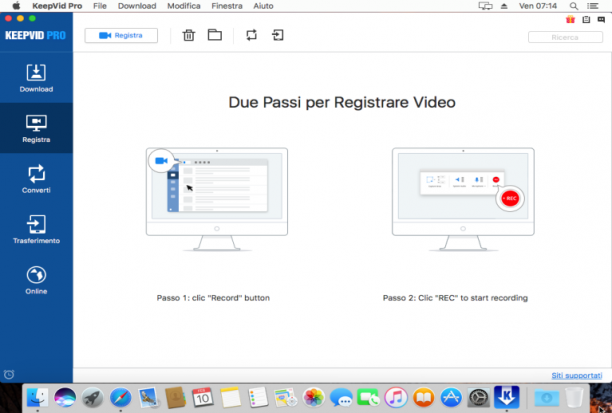612x413 pixels.
Task: Open the Siti supportati link
Action: pyautogui.click(x=576, y=376)
